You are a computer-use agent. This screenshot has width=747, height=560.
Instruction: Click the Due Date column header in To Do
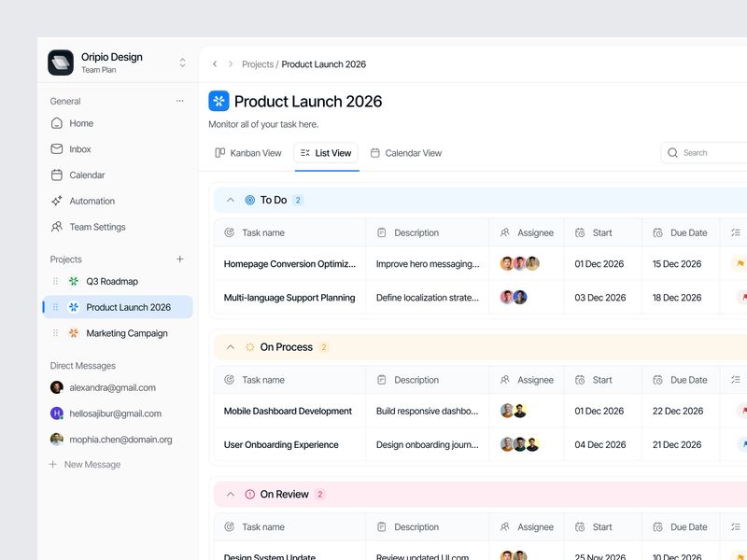(681, 232)
